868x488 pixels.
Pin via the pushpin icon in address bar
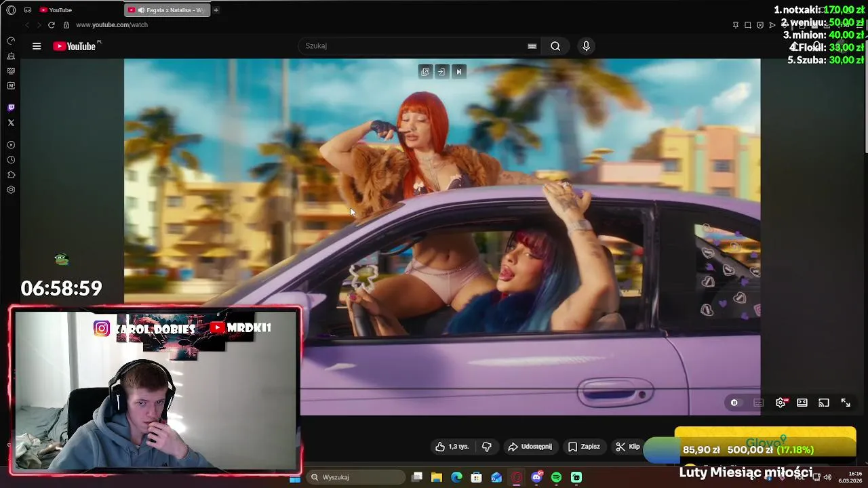pyautogui.click(x=736, y=25)
